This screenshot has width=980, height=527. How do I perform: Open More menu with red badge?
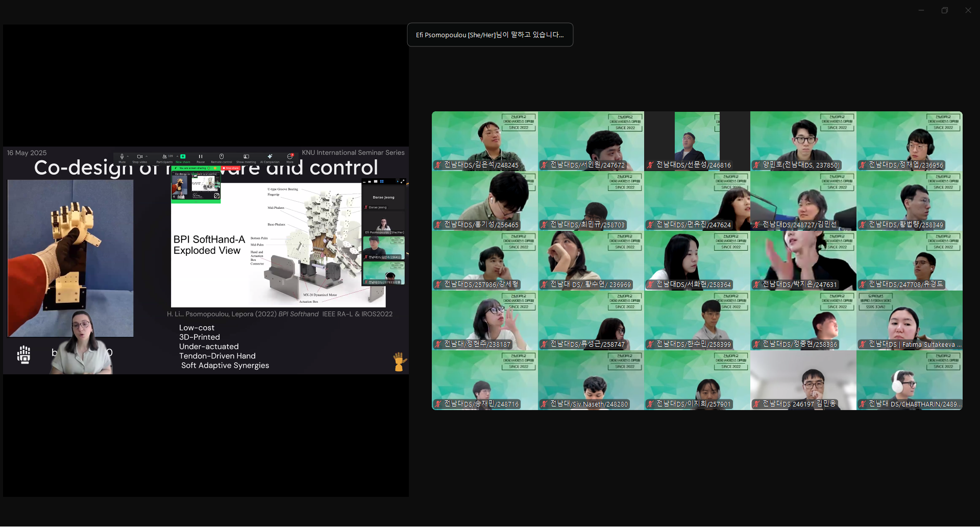[x=290, y=158]
